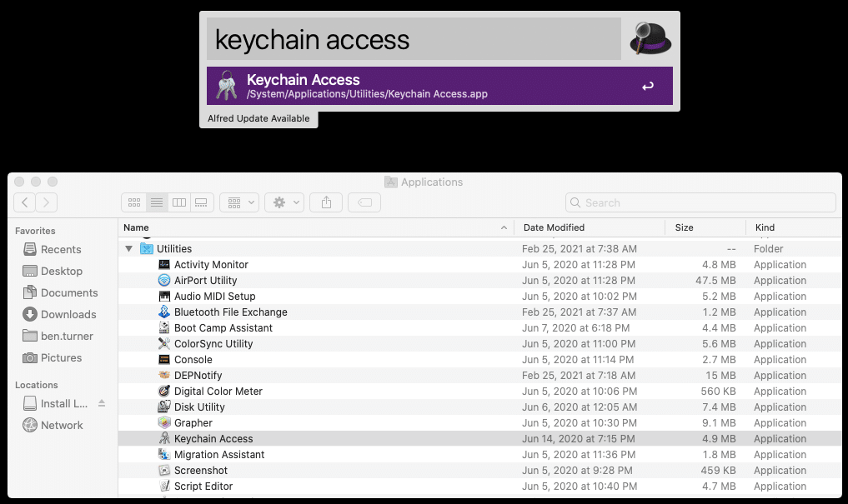Viewport: 848px width, 504px height.
Task: Select the Audio MIDI Setup icon
Action: click(x=164, y=296)
